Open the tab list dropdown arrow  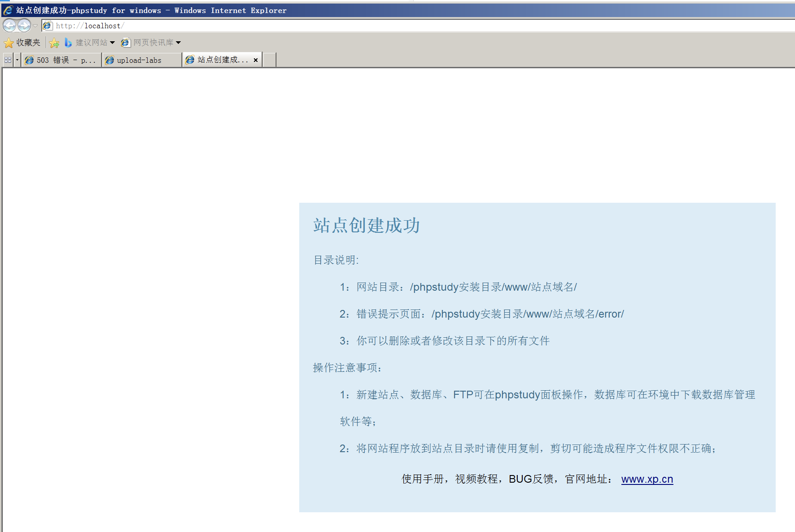pyautogui.click(x=17, y=60)
